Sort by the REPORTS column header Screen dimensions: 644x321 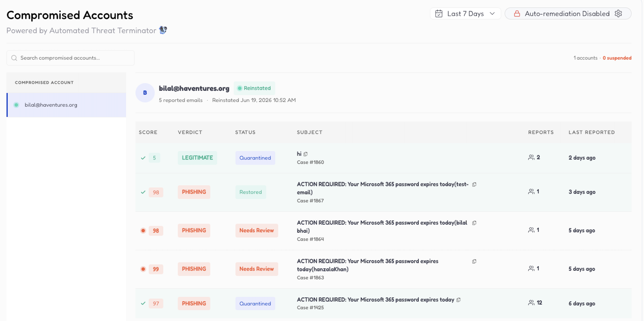coord(541,132)
